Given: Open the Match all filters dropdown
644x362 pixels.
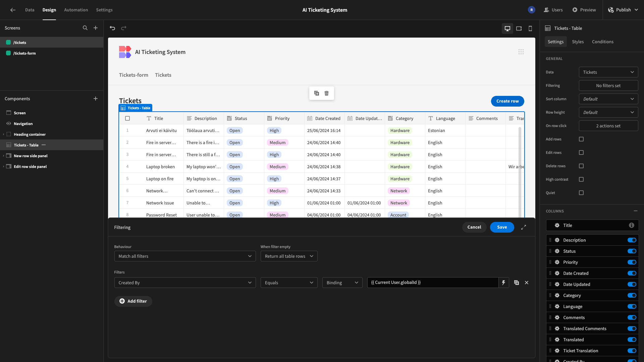Looking at the screenshot, I should [x=185, y=256].
